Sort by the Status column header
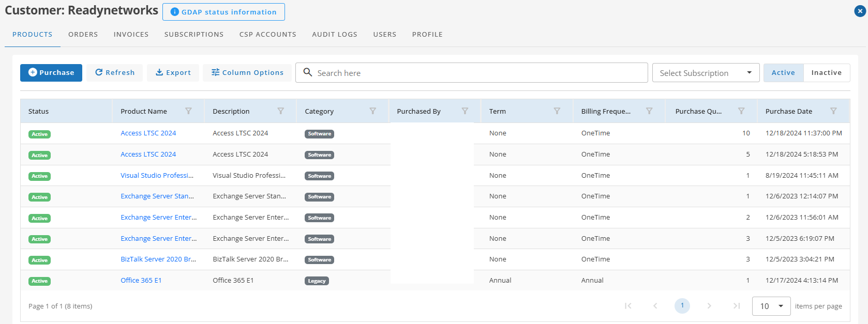868x324 pixels. pyautogui.click(x=38, y=111)
